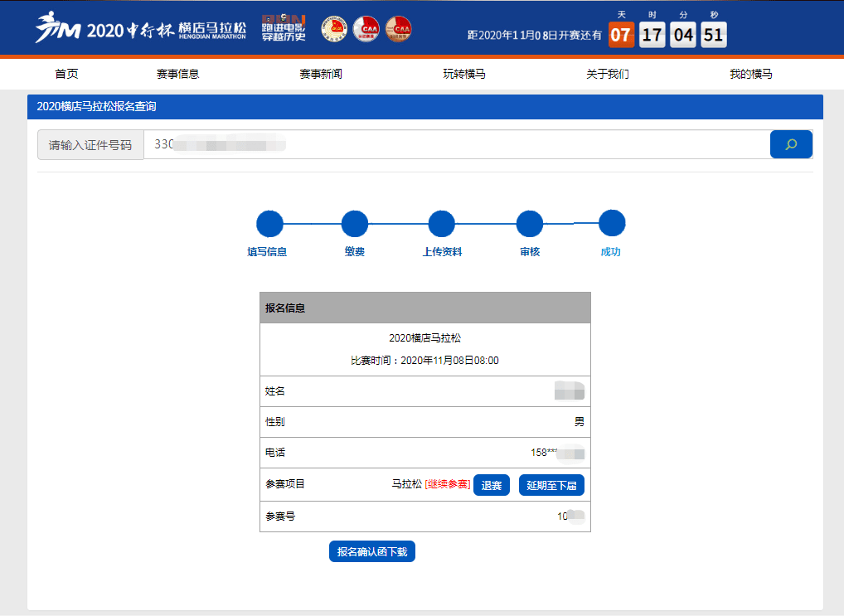Click the 姓名 row label
The width and height of the screenshot is (844, 616).
[x=275, y=391]
